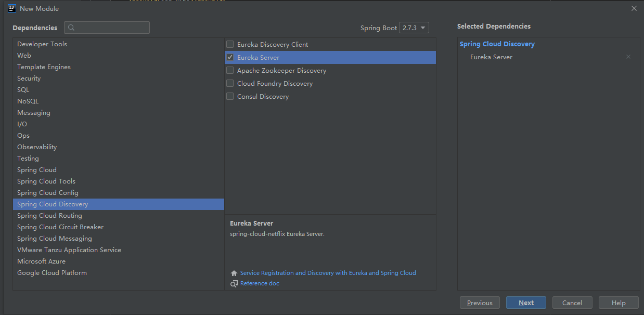Open the Microsoft Azure category
644x315 pixels.
point(119,261)
